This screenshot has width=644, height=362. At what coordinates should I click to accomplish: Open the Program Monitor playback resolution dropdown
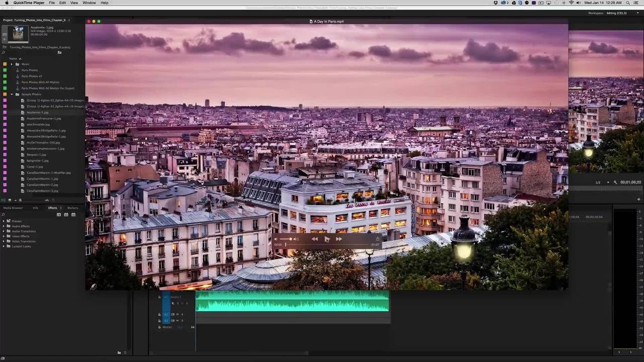(x=602, y=183)
